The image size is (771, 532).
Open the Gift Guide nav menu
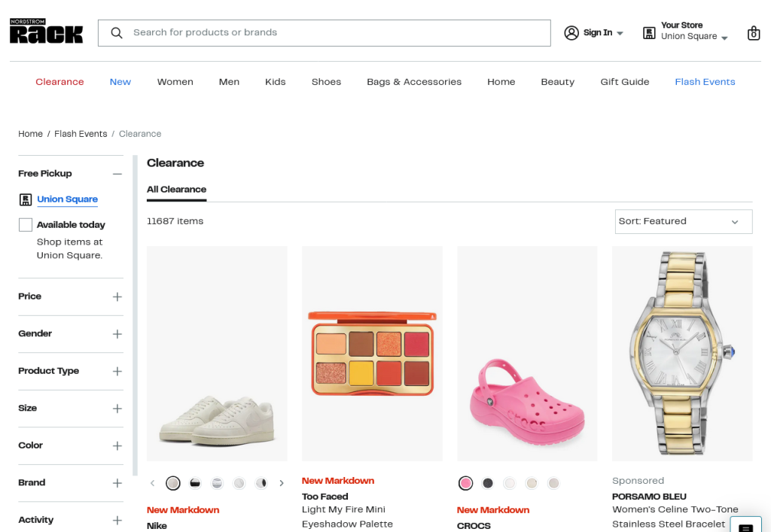[624, 82]
